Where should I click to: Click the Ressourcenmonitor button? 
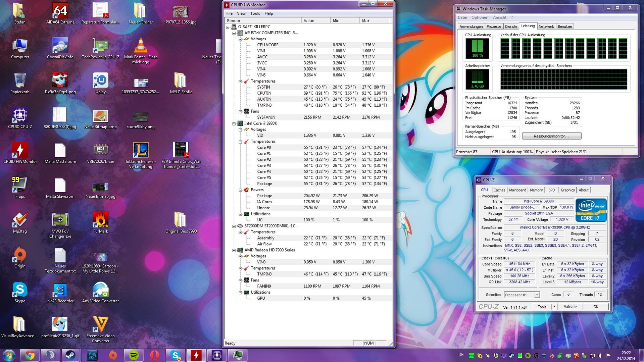(x=552, y=136)
